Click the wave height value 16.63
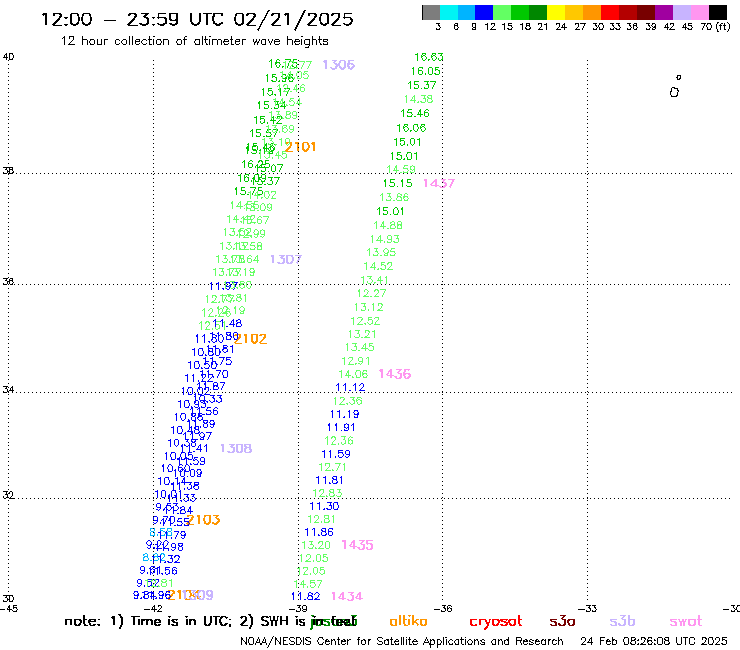This screenshot has width=740, height=650. click(429, 57)
